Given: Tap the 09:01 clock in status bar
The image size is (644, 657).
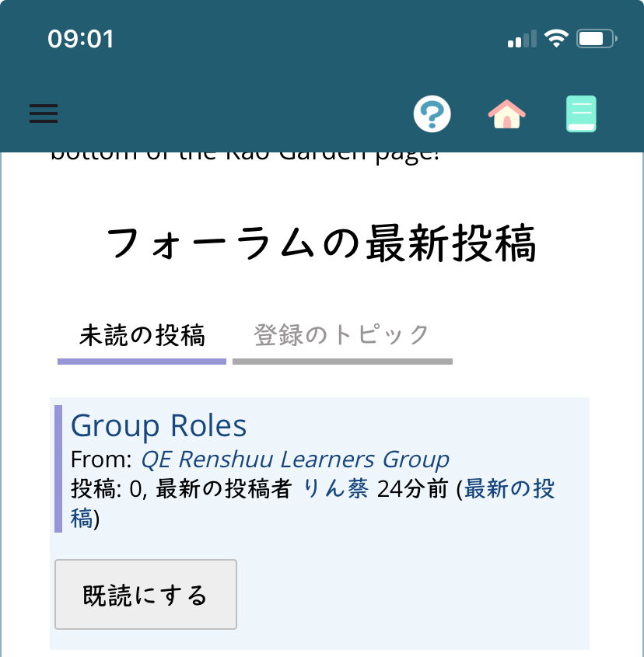Looking at the screenshot, I should (x=81, y=39).
